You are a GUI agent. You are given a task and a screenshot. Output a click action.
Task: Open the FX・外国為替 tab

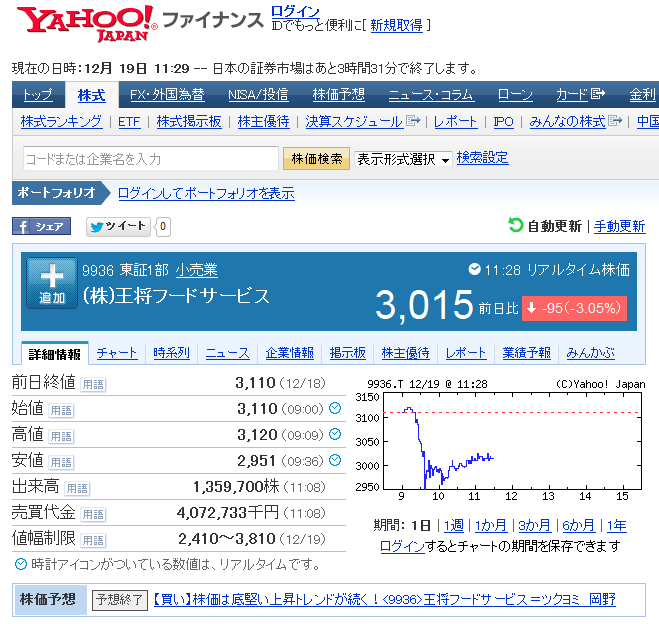coord(167,95)
